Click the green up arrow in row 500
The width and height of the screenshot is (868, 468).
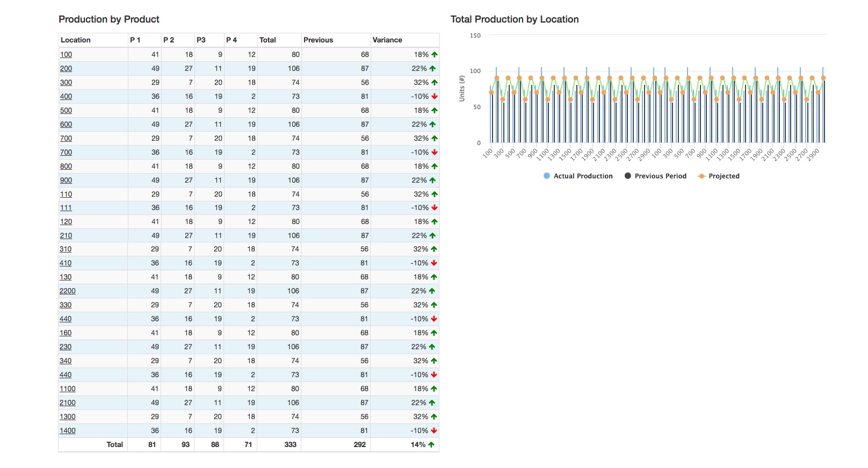[x=435, y=110]
